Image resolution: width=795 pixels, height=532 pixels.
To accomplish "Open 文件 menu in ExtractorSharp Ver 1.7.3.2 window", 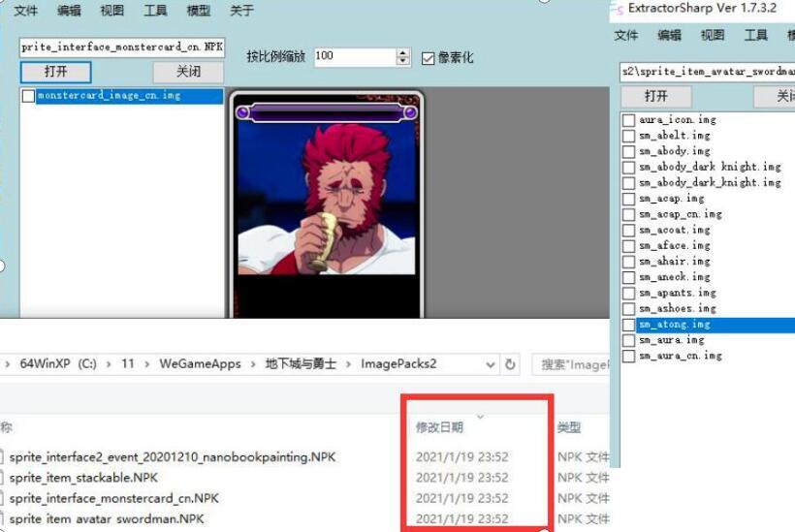I will 626,35.
